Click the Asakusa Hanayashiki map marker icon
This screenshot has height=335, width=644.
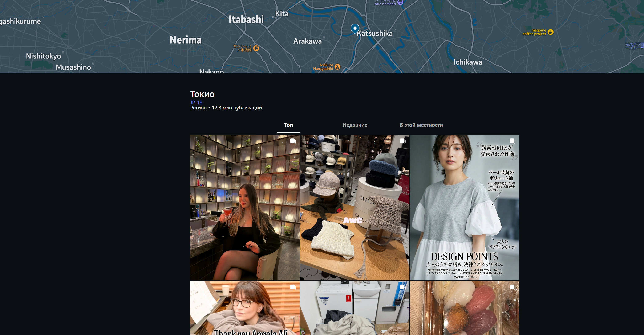point(337,67)
